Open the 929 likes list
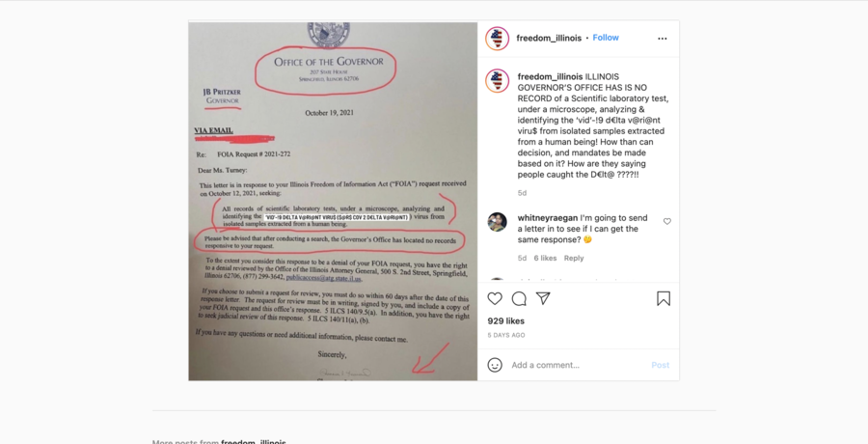 pos(506,321)
